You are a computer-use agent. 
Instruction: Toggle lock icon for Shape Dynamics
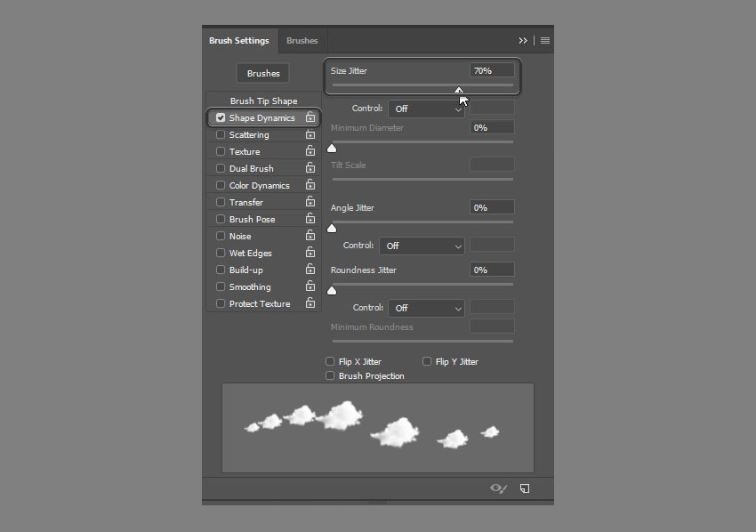310,117
